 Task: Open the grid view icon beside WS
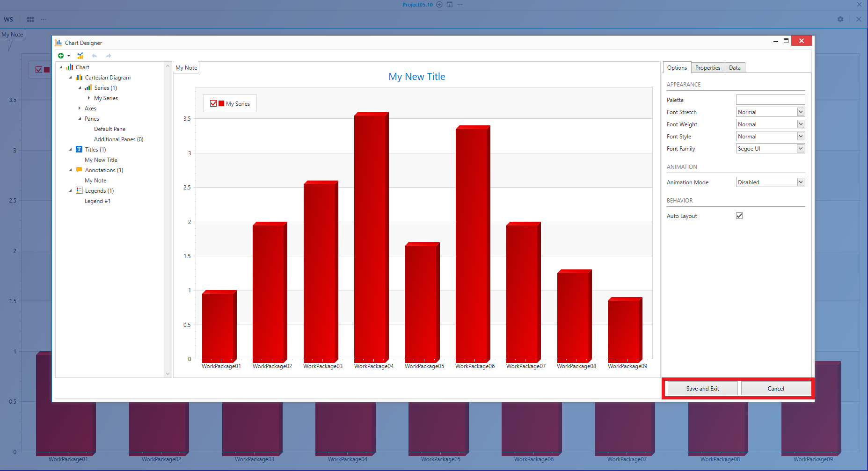(30, 19)
